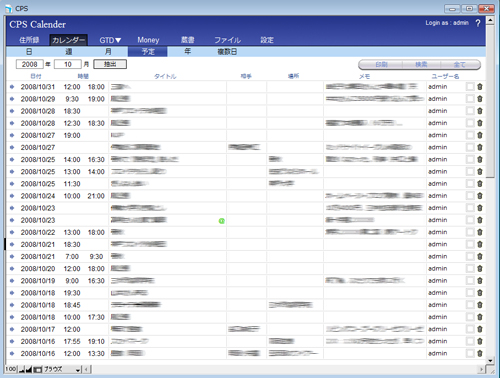Tick the checkbox for the 2008/10/17 entry
The width and height of the screenshot is (500, 378).
pyautogui.click(x=470, y=329)
